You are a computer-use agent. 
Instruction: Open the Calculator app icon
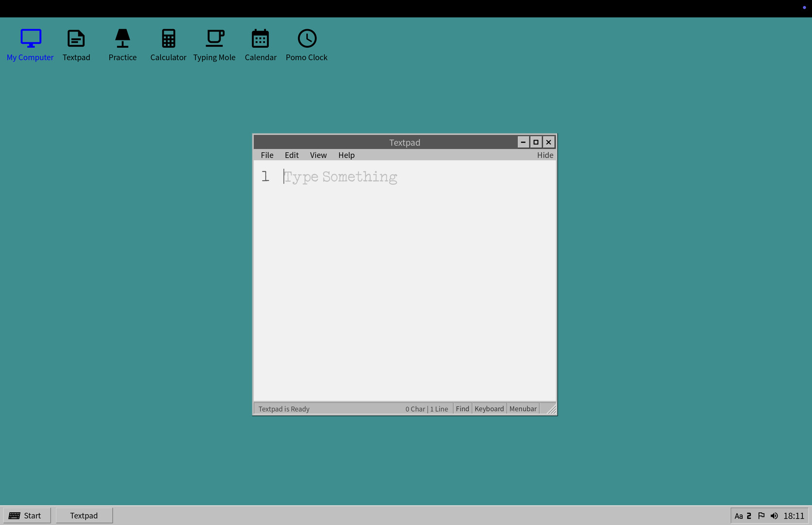coord(168,45)
